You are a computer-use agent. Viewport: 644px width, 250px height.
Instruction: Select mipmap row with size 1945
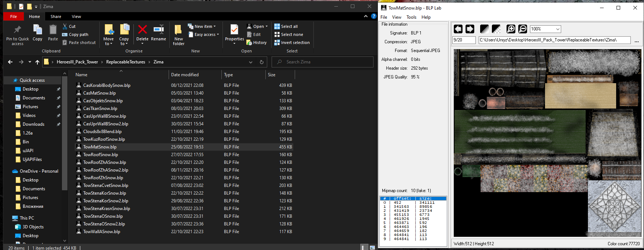413,218
